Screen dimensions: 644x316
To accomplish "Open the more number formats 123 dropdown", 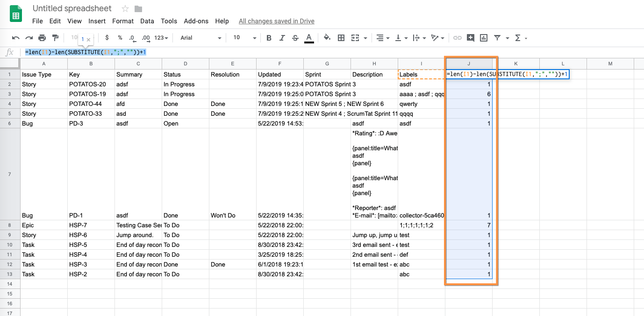I will pos(161,38).
